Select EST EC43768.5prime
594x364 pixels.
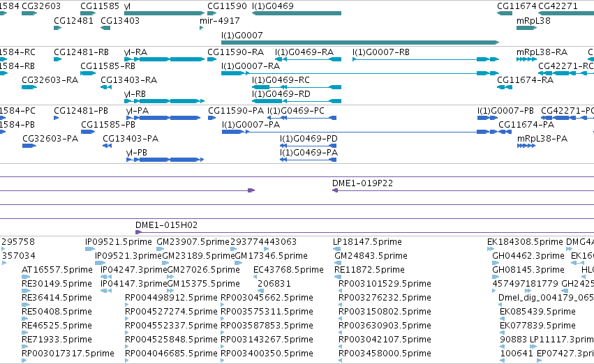point(289,270)
